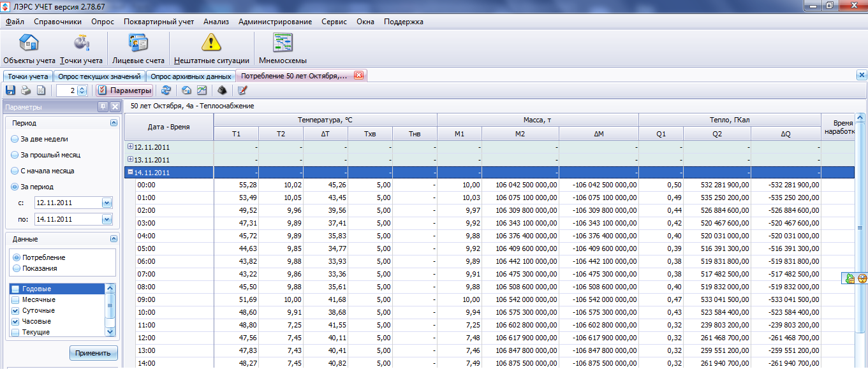The width and height of the screenshot is (868, 374).
Task: Click the T1 column header
Action: [236, 133]
